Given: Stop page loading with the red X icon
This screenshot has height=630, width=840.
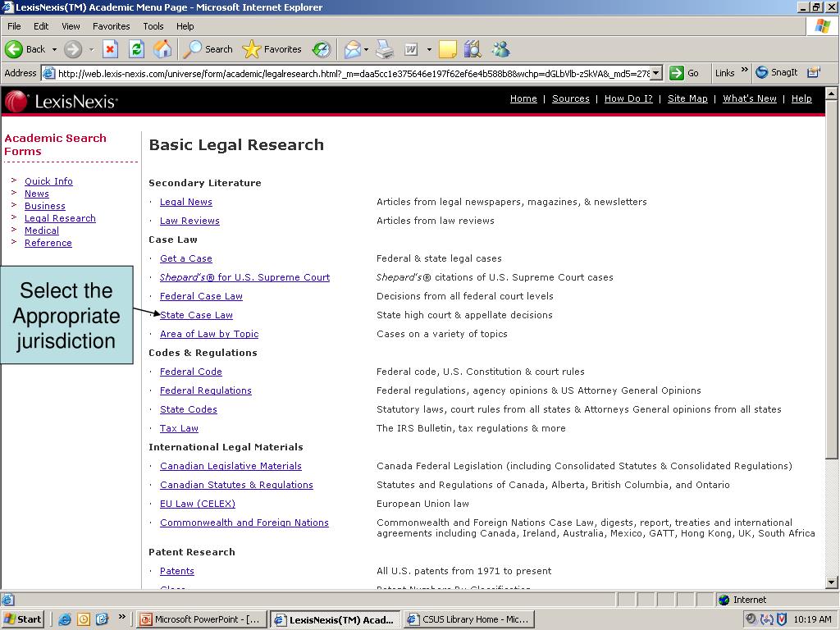Looking at the screenshot, I should click(110, 49).
